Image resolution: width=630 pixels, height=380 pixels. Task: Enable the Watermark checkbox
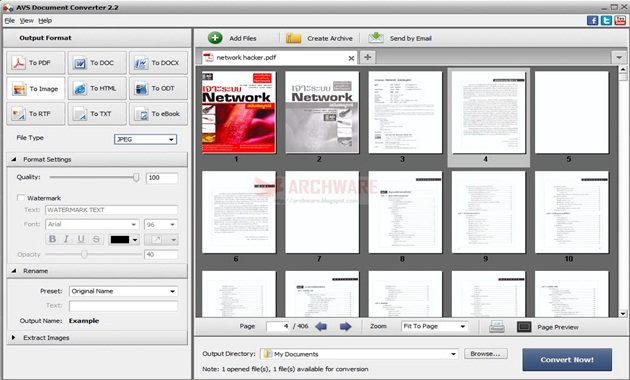[x=20, y=198]
